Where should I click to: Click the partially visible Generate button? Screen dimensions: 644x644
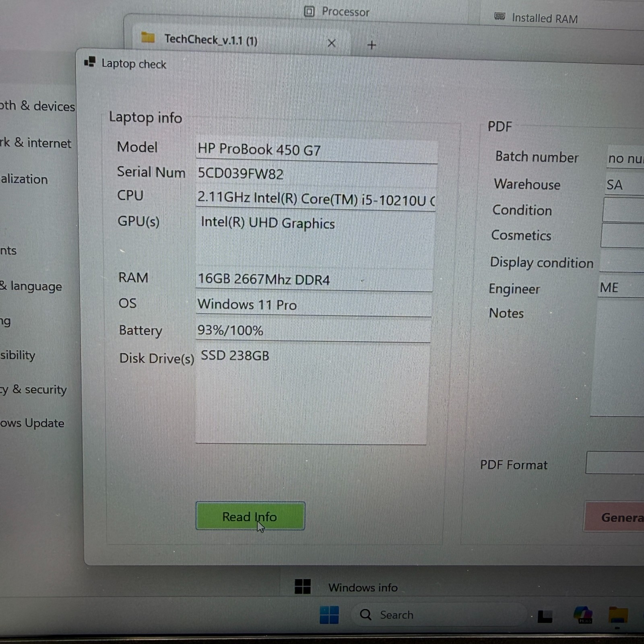click(614, 517)
